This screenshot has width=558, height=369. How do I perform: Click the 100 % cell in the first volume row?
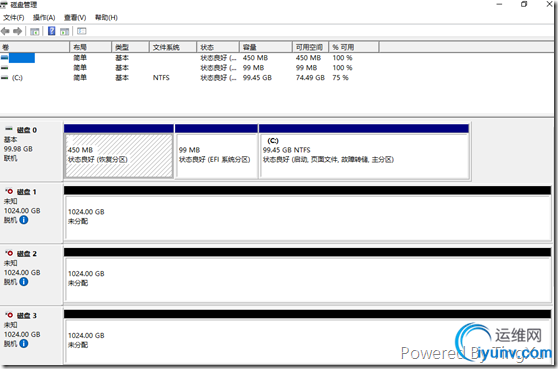click(x=342, y=58)
